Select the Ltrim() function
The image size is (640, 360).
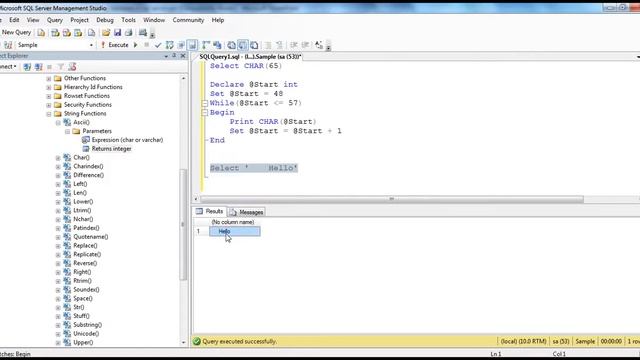pos(82,210)
